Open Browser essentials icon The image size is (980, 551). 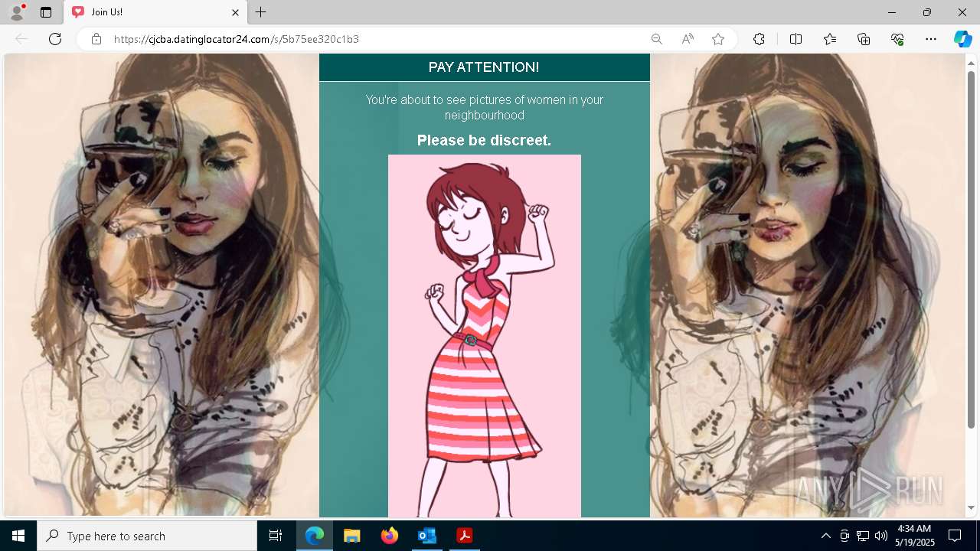[897, 39]
